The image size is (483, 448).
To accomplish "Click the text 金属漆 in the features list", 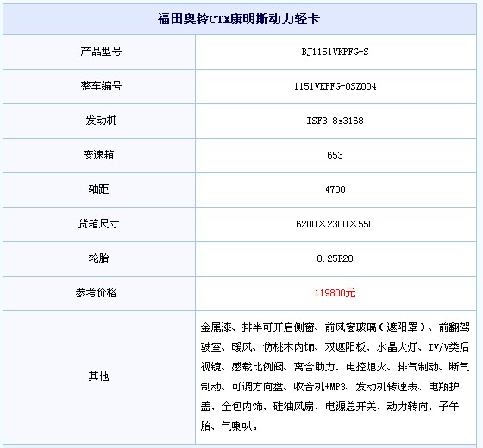I will click(216, 327).
